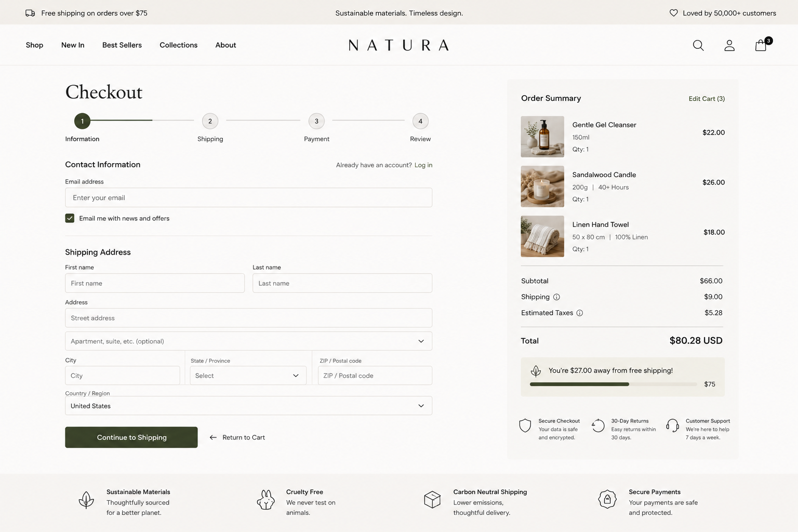Viewport: 798px width, 532px height.
Task: Focus the First name field
Action: pos(155,283)
